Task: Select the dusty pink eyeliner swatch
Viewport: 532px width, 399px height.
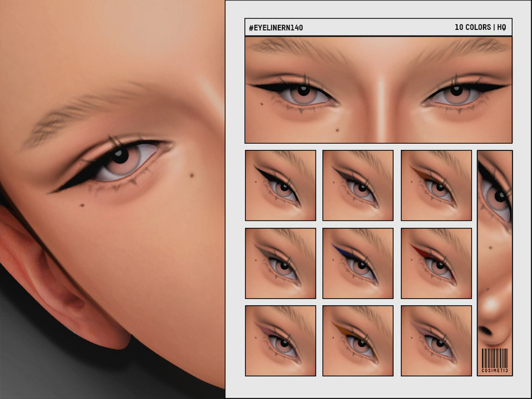Action: (280, 341)
